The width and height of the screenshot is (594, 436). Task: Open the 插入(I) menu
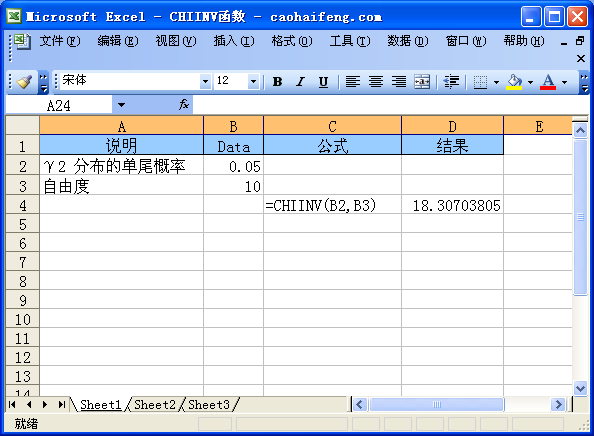(x=234, y=41)
